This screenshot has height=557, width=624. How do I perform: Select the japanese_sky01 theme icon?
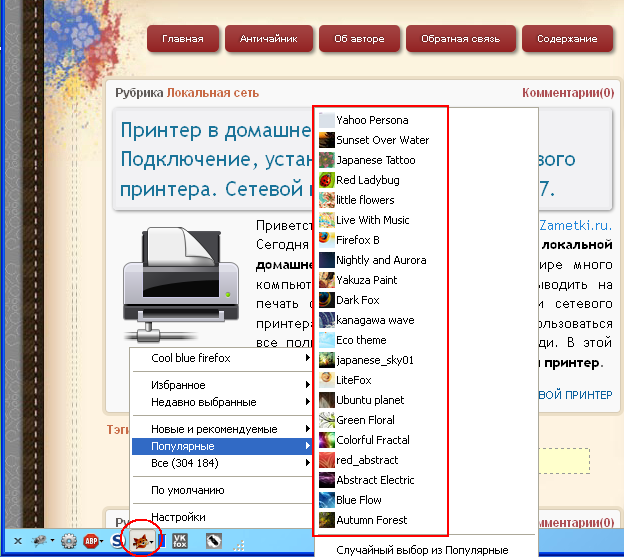point(326,360)
